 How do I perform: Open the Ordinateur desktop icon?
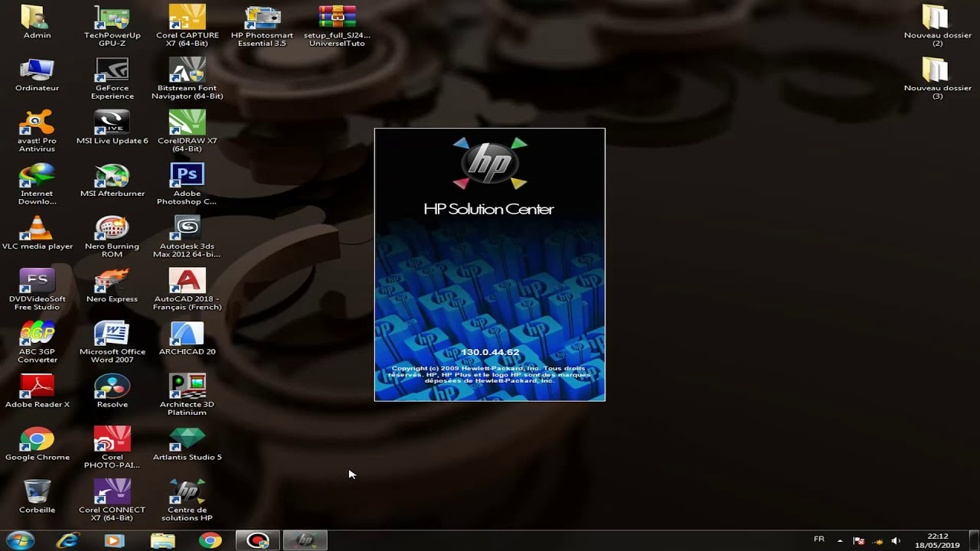[37, 75]
